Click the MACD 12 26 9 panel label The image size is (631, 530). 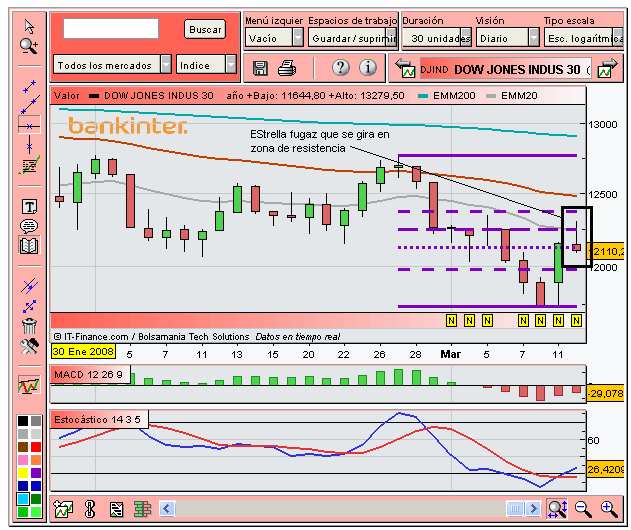89,375
